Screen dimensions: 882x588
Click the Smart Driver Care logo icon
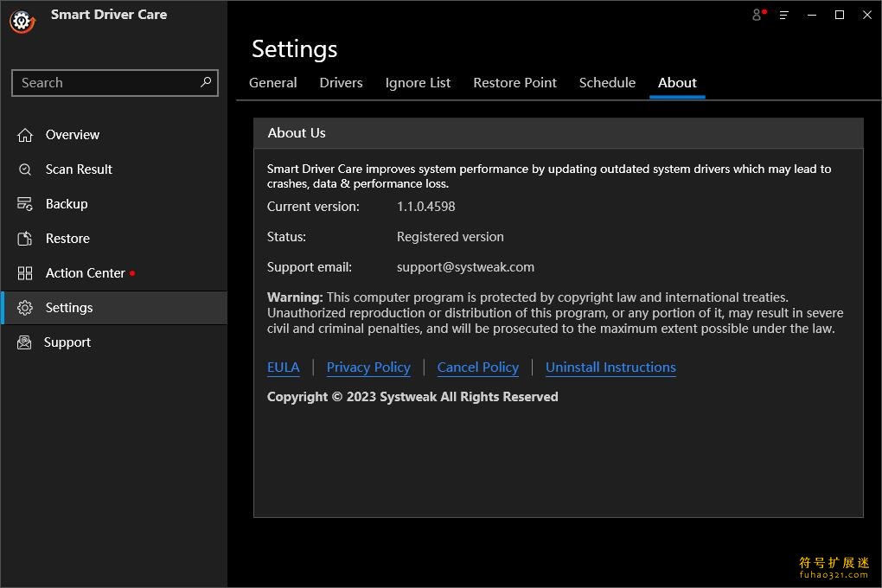point(22,22)
